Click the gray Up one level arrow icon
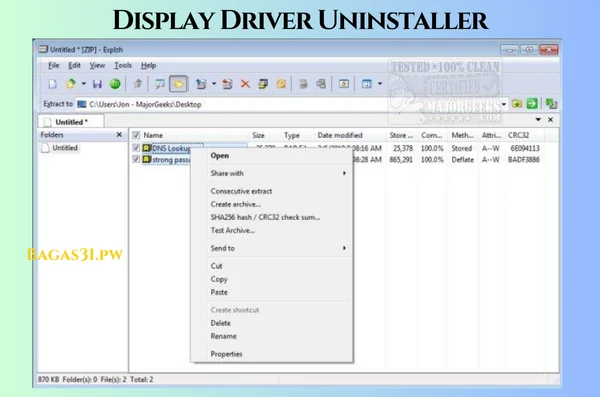 point(138,84)
